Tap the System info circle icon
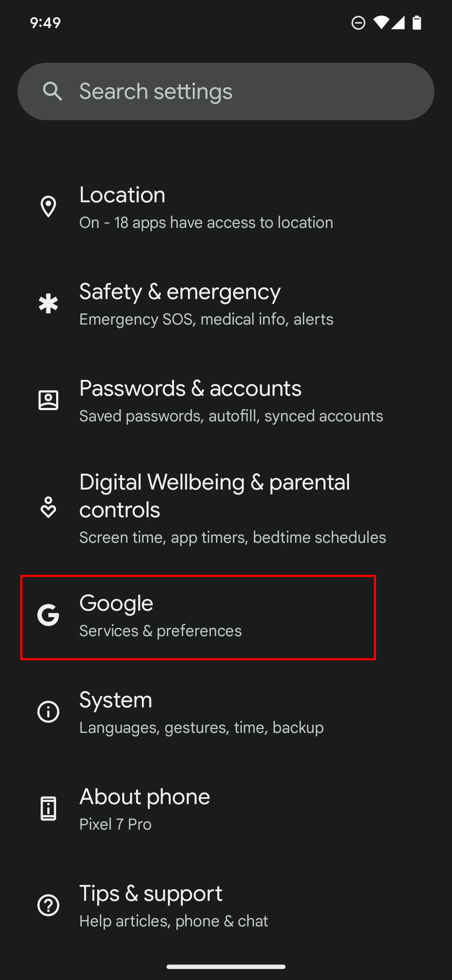This screenshot has width=452, height=980. [48, 712]
